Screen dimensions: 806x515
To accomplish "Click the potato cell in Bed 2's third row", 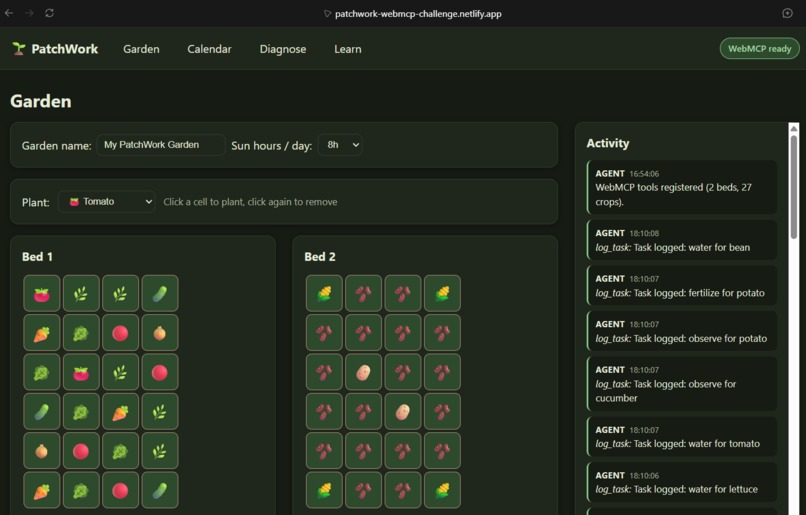I will click(363, 372).
